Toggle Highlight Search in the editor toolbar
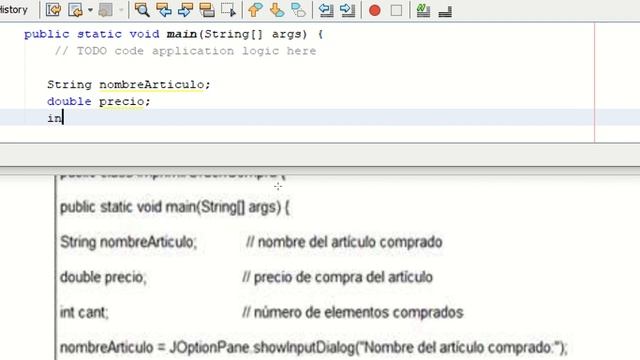Viewport: 640px width, 360px height. pyautogui.click(x=207, y=10)
